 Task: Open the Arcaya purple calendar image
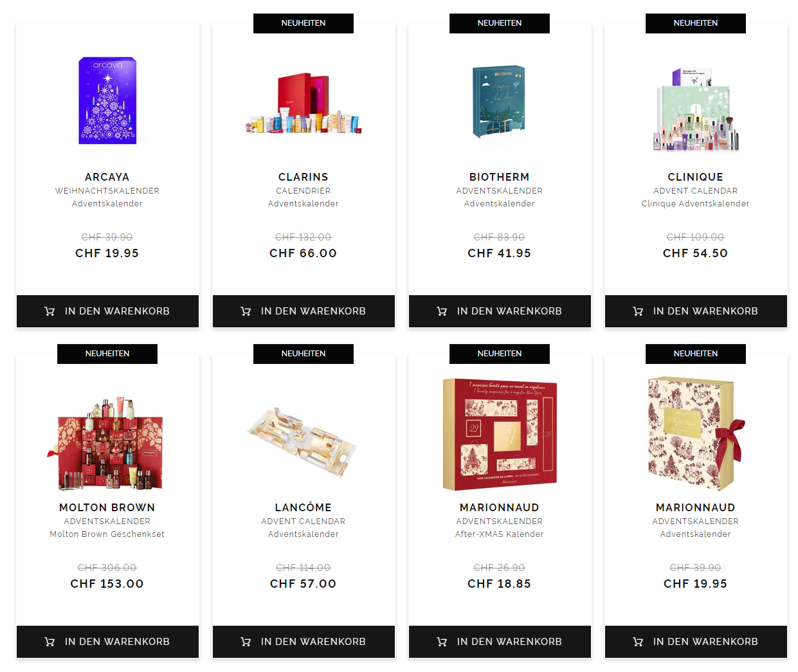coord(107,100)
